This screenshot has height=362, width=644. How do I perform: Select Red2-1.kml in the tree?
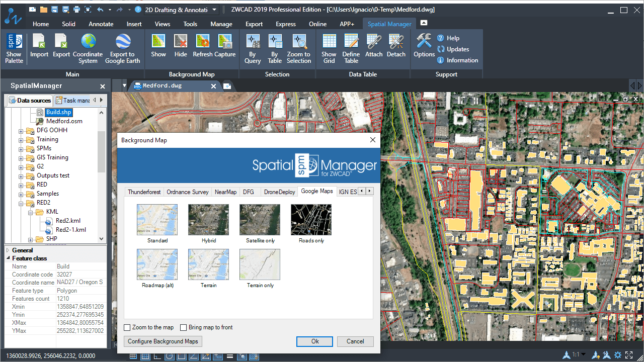(70, 230)
